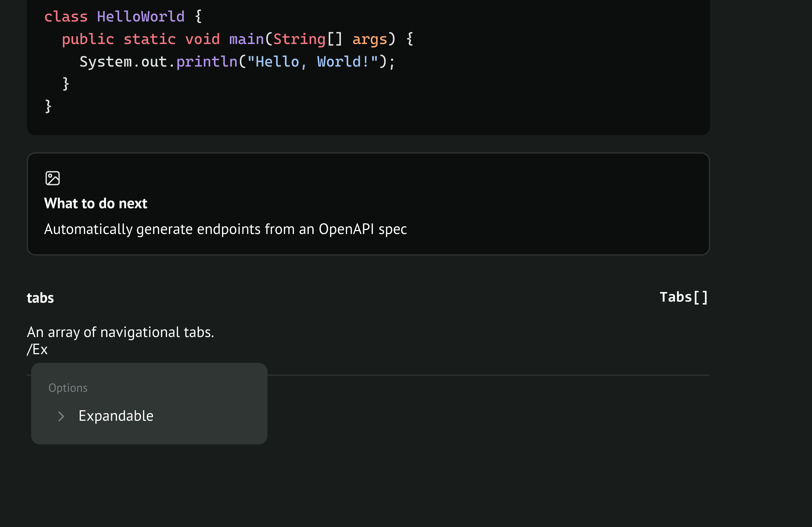Click the image icon in the card

pos(53,178)
